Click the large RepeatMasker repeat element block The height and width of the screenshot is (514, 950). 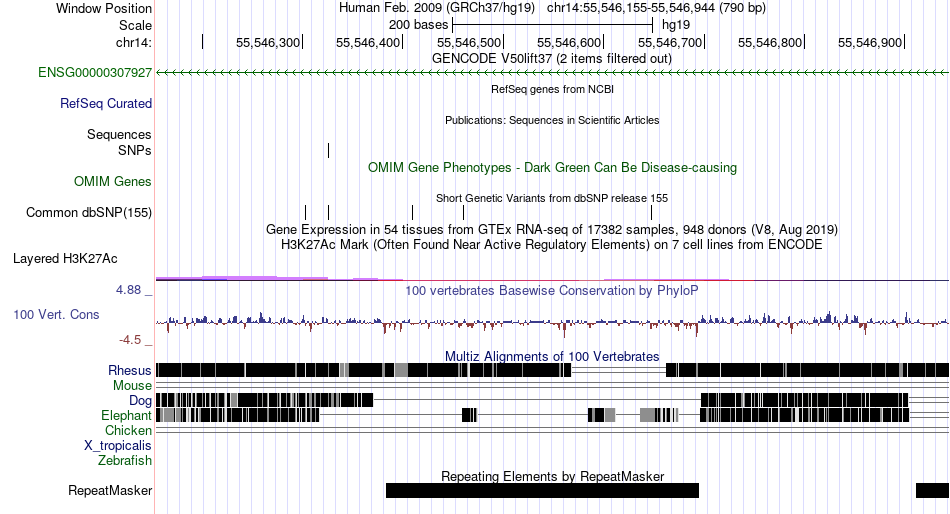click(542, 490)
